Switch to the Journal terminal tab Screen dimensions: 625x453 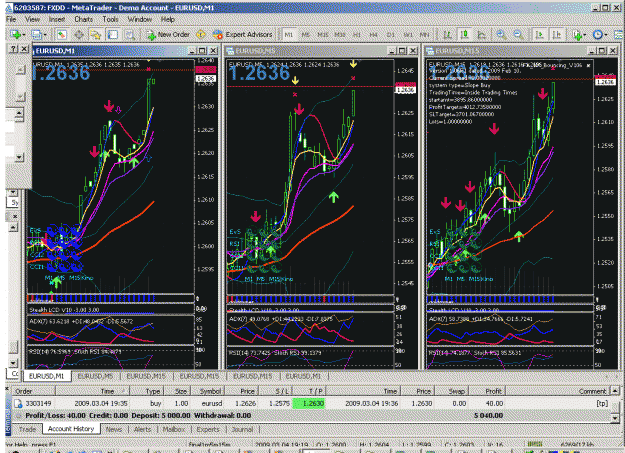(x=242, y=429)
